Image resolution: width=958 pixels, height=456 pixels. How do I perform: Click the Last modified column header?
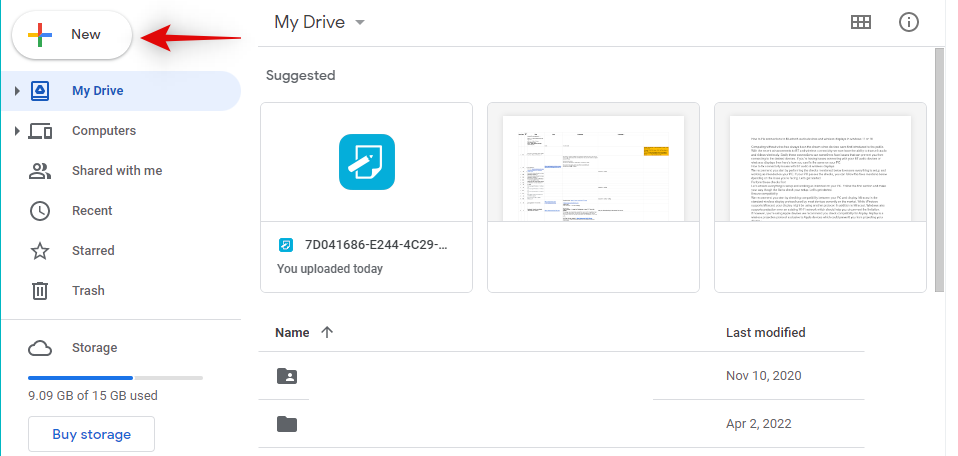pos(765,333)
